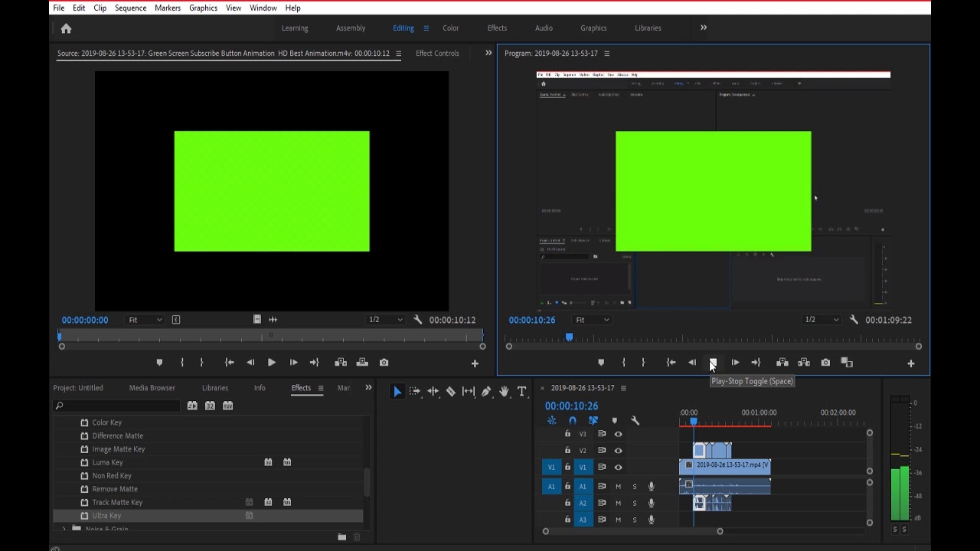Select the Razor tool
This screenshot has width=980, height=551.
pos(451,391)
